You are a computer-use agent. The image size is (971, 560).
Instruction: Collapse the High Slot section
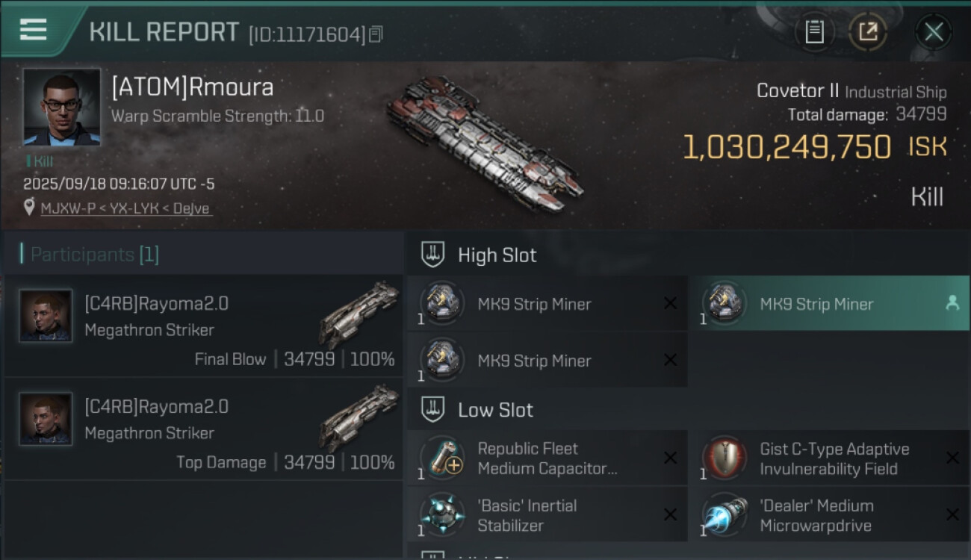point(432,255)
